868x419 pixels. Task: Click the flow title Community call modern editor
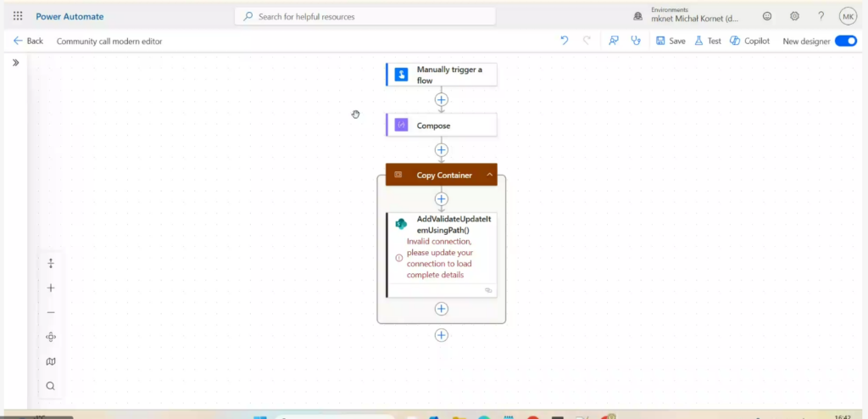pyautogui.click(x=109, y=41)
